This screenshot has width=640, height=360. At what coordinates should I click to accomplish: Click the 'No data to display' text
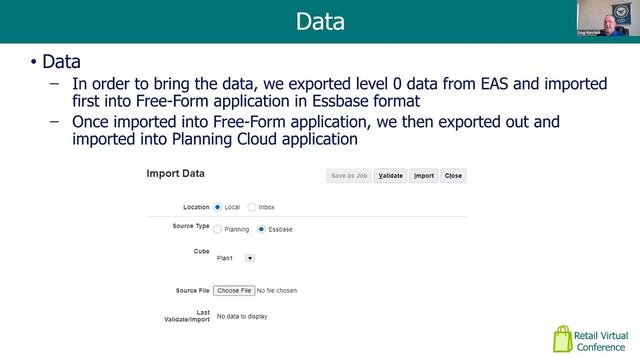click(242, 316)
